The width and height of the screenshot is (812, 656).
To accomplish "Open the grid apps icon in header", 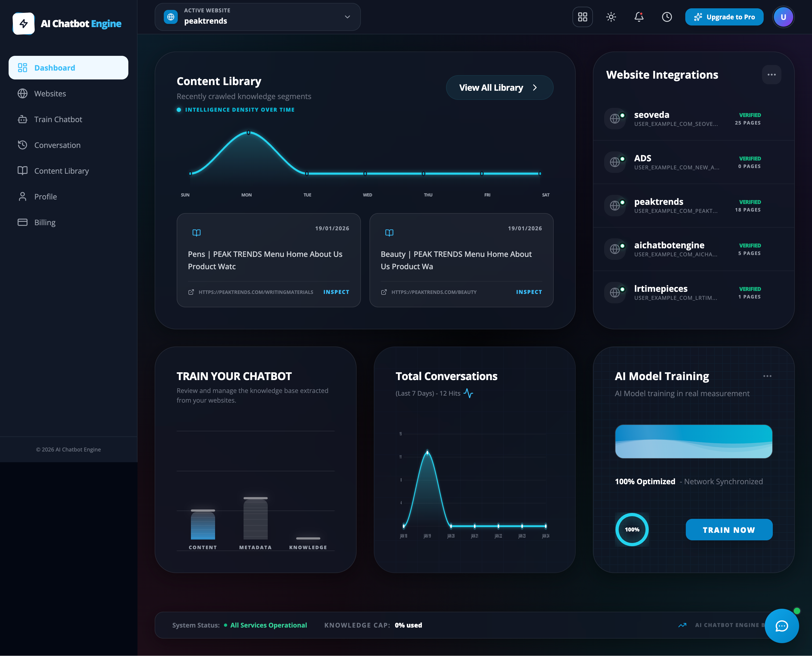I will 582,17.
